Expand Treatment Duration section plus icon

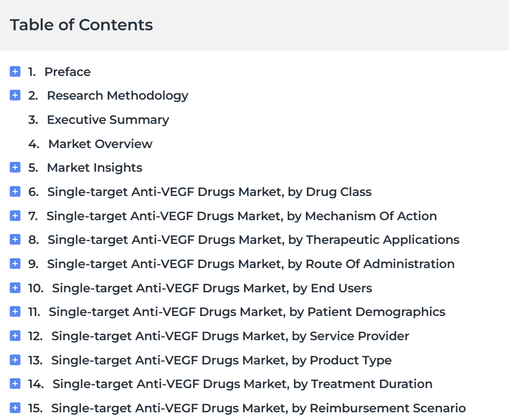click(15, 384)
